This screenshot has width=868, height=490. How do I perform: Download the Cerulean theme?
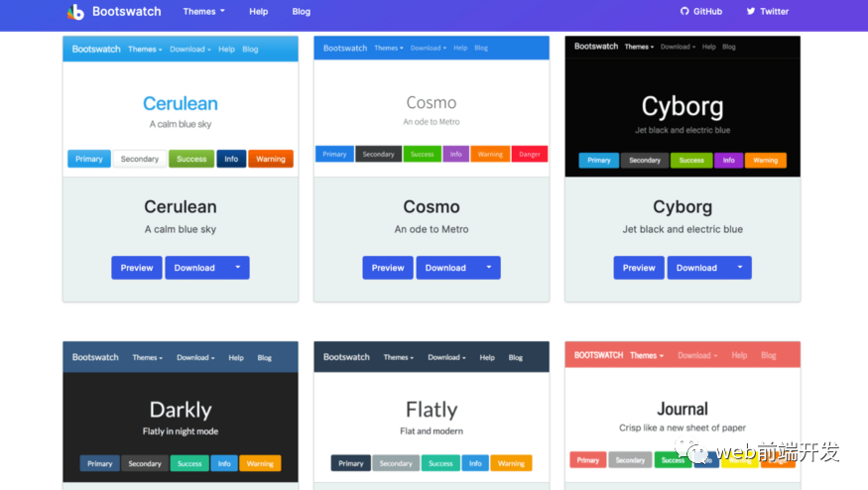coord(194,268)
